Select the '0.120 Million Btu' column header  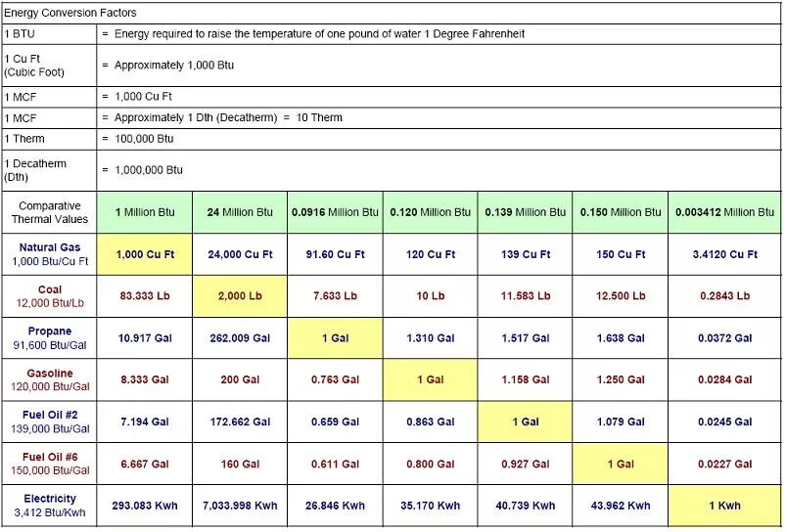[431, 212]
